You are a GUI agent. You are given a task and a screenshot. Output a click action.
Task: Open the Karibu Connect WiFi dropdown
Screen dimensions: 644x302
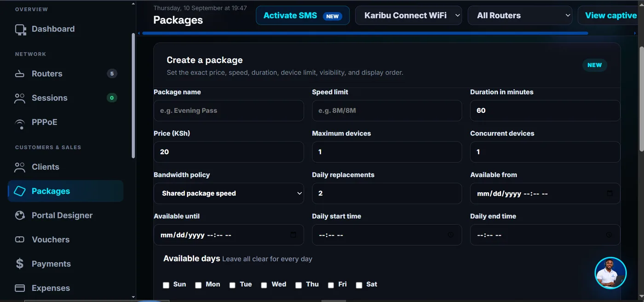click(408, 15)
